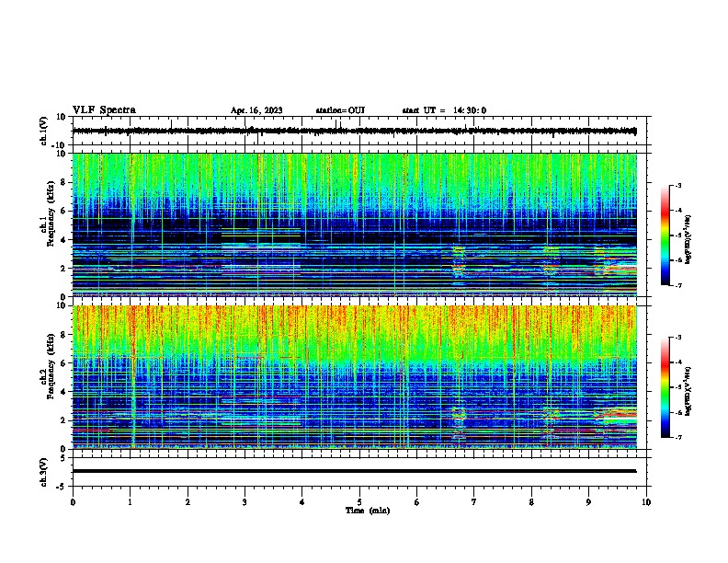Click time axis tick label "3"
Image resolution: width=728 pixels, height=563 pixels.
click(x=245, y=502)
